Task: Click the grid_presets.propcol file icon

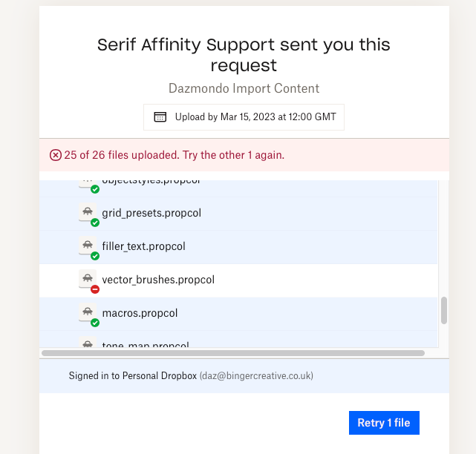Action: point(88,212)
